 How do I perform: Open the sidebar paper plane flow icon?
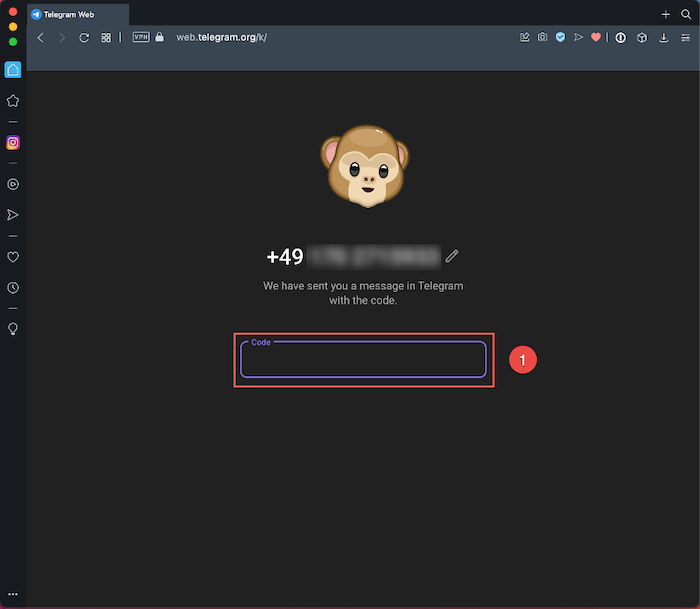tap(13, 215)
